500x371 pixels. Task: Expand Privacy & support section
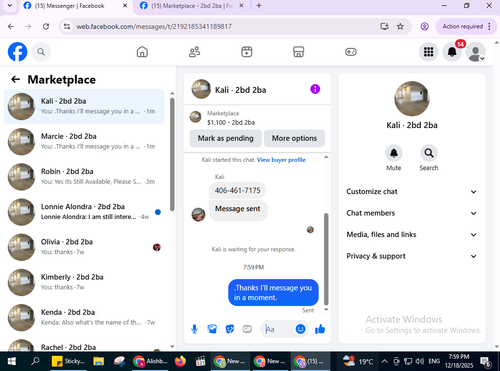tap(412, 256)
